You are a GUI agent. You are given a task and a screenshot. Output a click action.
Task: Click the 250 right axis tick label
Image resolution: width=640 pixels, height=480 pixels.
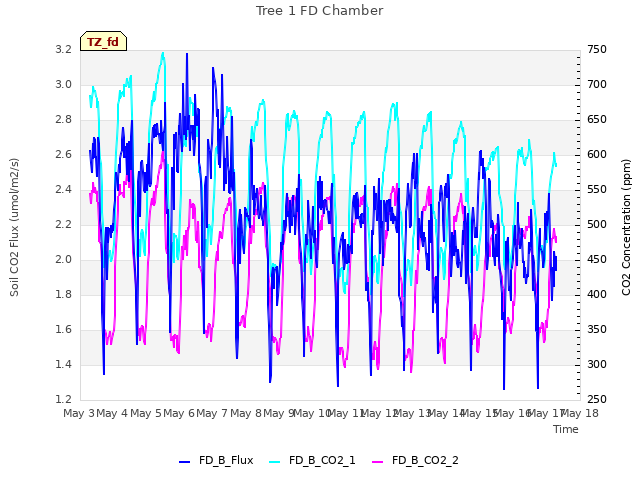pos(597,400)
